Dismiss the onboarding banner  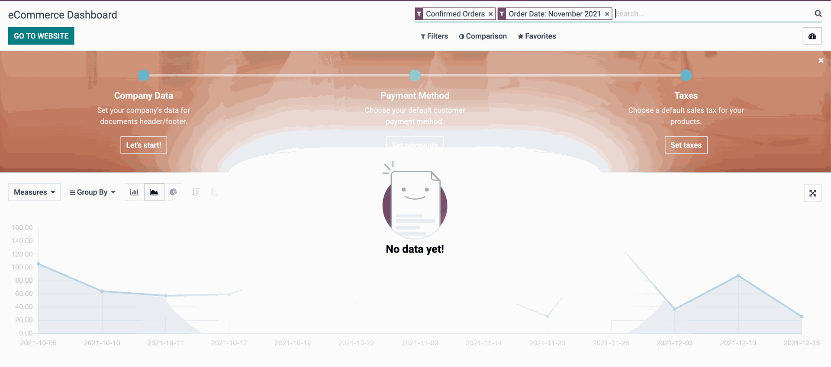821,61
